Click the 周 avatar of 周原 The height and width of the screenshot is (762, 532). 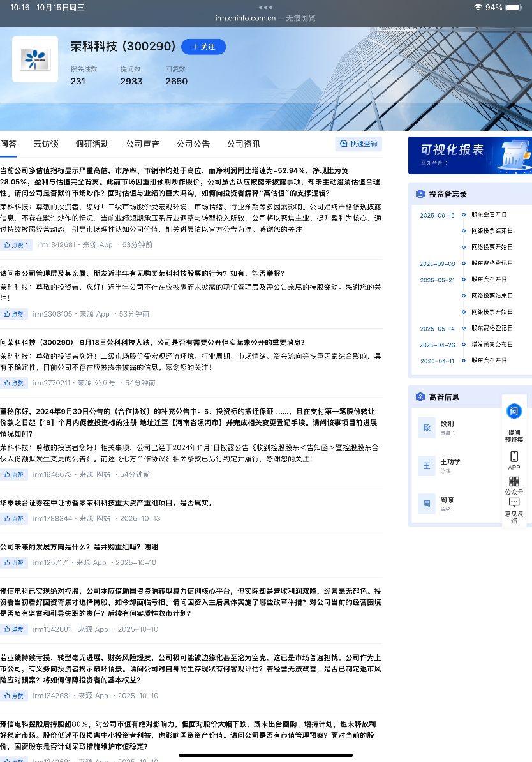coord(427,504)
